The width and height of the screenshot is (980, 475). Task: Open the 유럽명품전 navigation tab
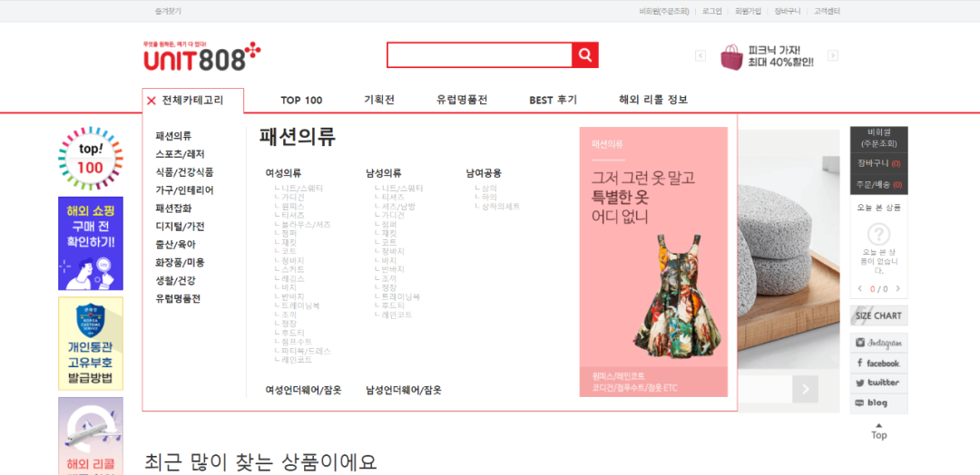462,101
